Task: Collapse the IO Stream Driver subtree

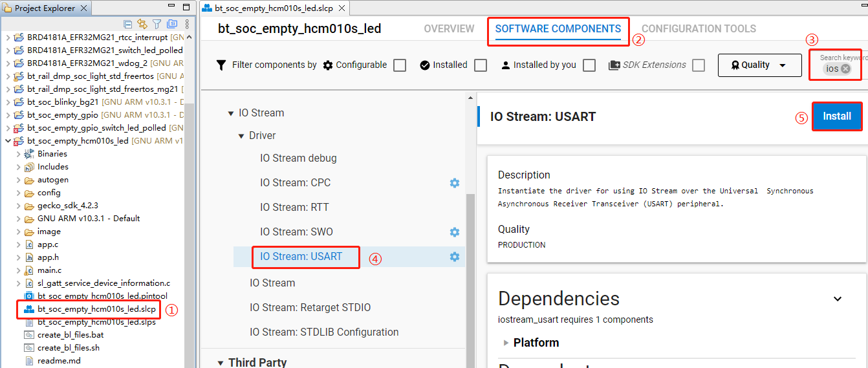Action: 242,136
